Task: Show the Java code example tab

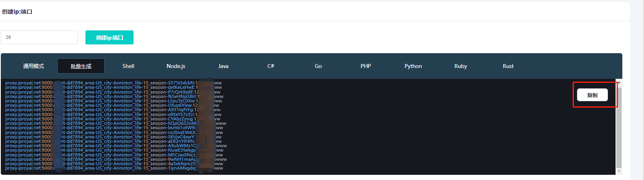Action: pyautogui.click(x=223, y=66)
